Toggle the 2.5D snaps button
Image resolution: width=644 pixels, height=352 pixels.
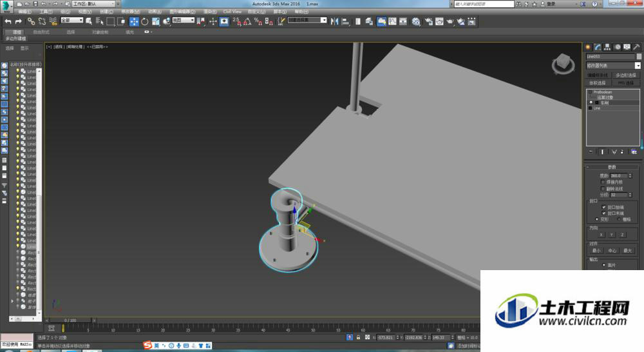tap(237, 21)
